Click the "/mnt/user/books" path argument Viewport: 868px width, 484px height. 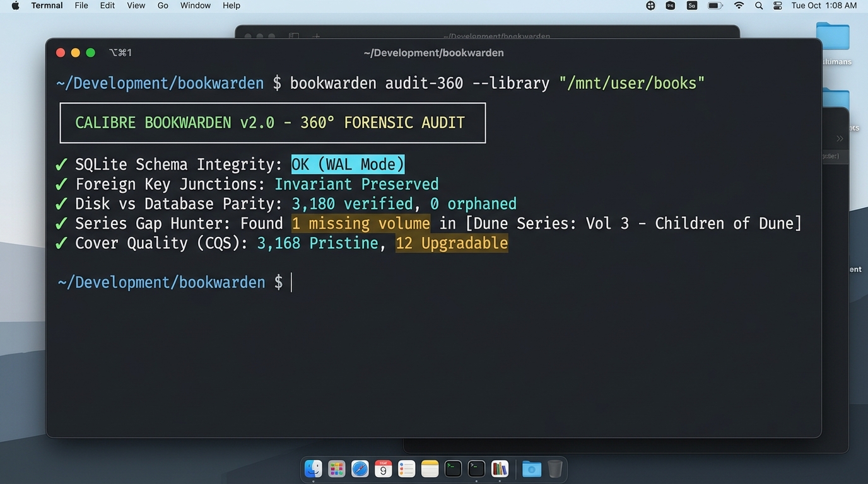(x=632, y=83)
